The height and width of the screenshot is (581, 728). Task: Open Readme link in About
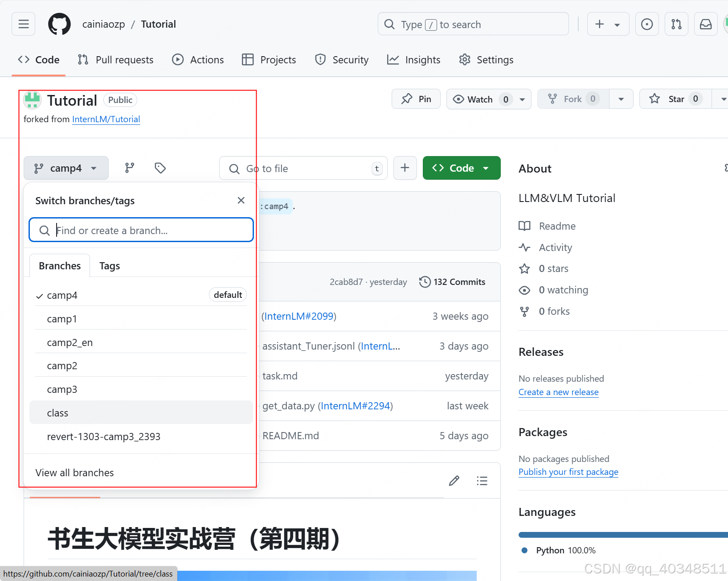click(x=547, y=226)
